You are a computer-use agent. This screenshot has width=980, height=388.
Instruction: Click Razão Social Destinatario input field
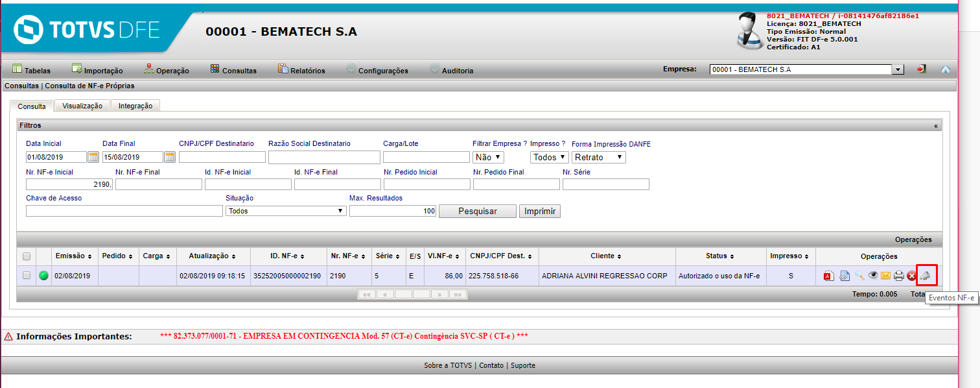coord(324,157)
